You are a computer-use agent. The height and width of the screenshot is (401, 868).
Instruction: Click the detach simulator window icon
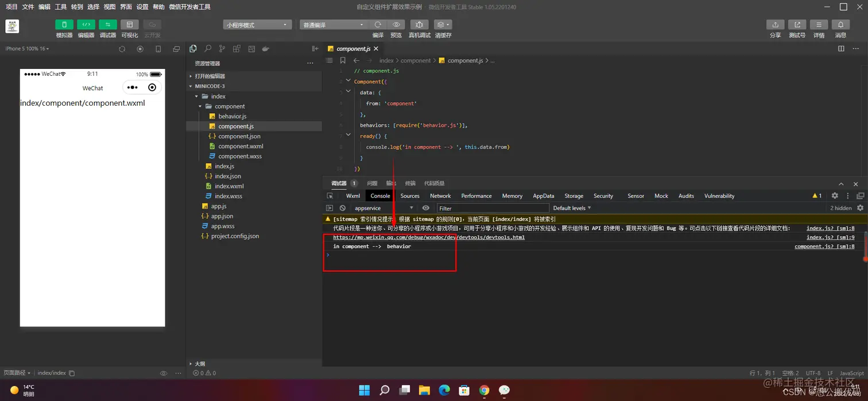[176, 49]
